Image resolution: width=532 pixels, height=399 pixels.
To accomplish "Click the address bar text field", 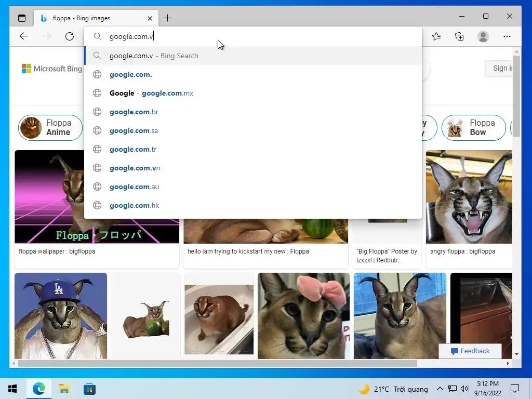I will coord(253,36).
